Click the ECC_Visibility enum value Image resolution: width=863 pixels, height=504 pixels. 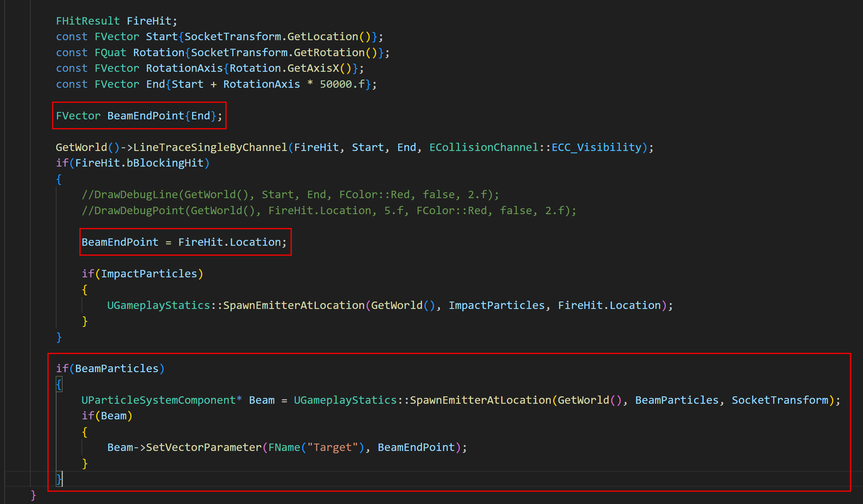click(596, 147)
